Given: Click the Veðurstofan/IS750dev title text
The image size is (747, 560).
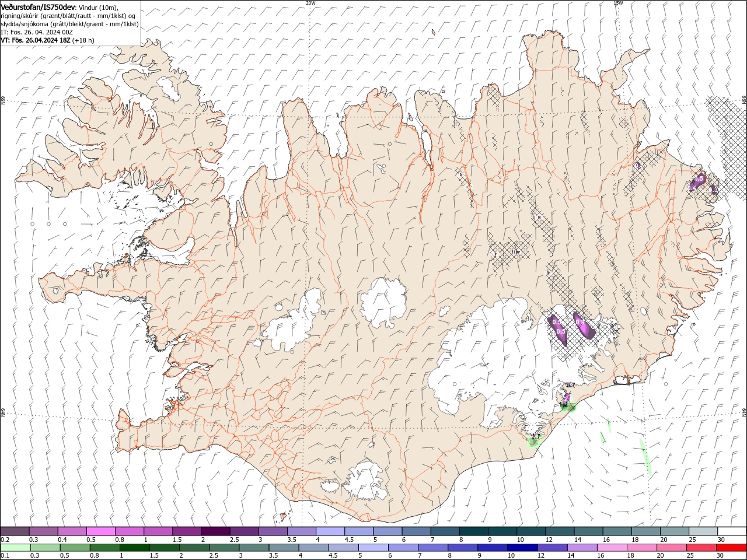Looking at the screenshot, I should [x=38, y=7].
